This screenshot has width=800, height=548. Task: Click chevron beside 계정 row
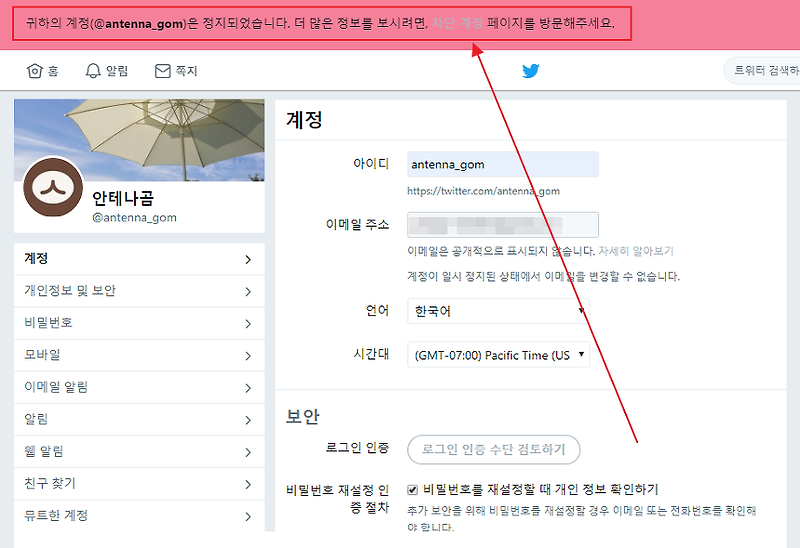(x=248, y=260)
